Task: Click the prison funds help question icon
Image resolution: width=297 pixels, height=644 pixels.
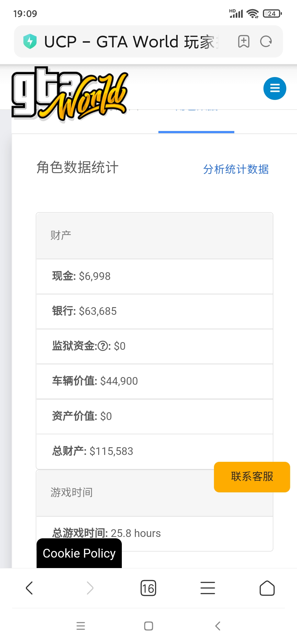Action: pyautogui.click(x=103, y=346)
